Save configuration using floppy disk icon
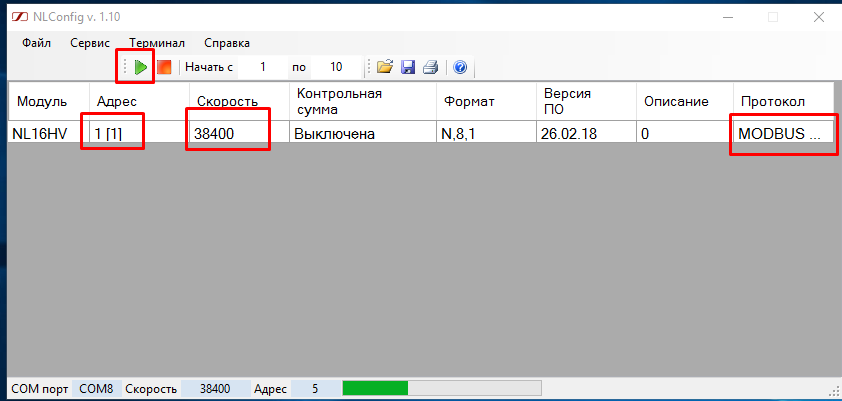 tap(408, 67)
